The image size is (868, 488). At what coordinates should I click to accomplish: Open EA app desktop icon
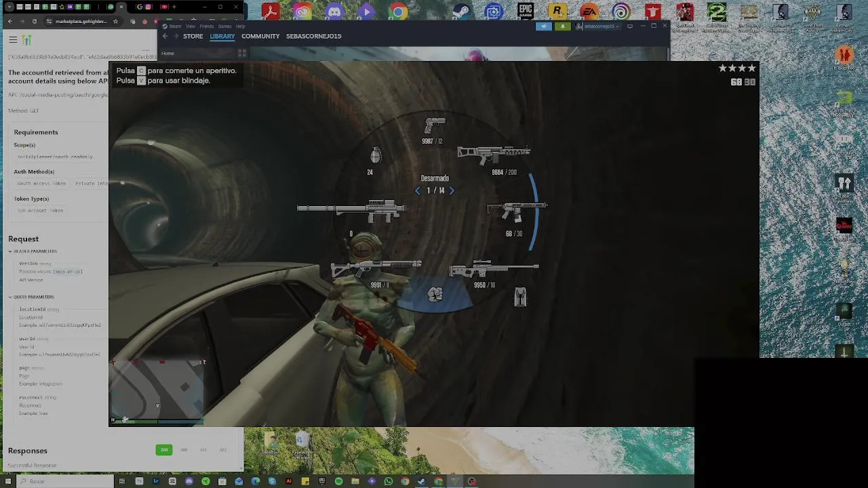(x=589, y=12)
